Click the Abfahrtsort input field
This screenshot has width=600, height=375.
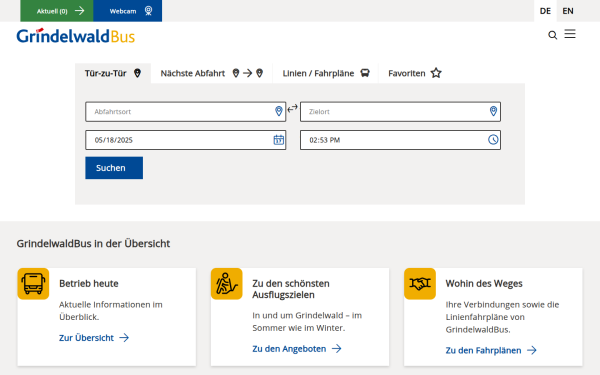coord(186,112)
